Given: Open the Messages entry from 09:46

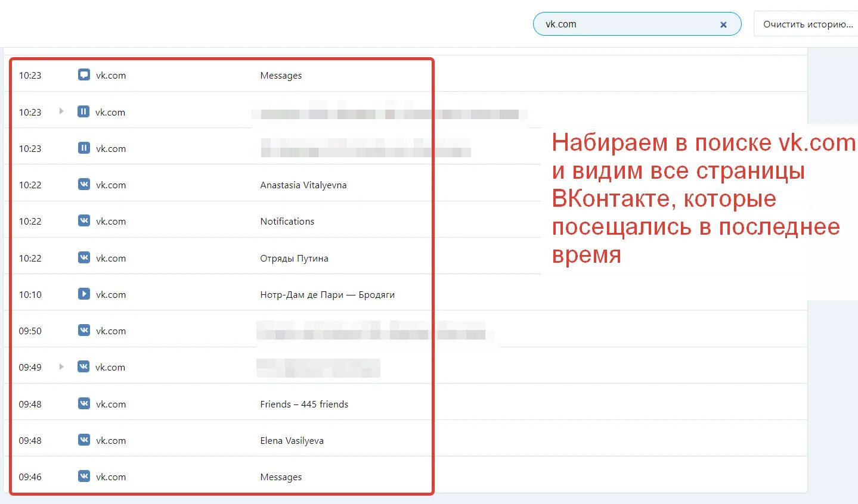Looking at the screenshot, I should coord(281,477).
